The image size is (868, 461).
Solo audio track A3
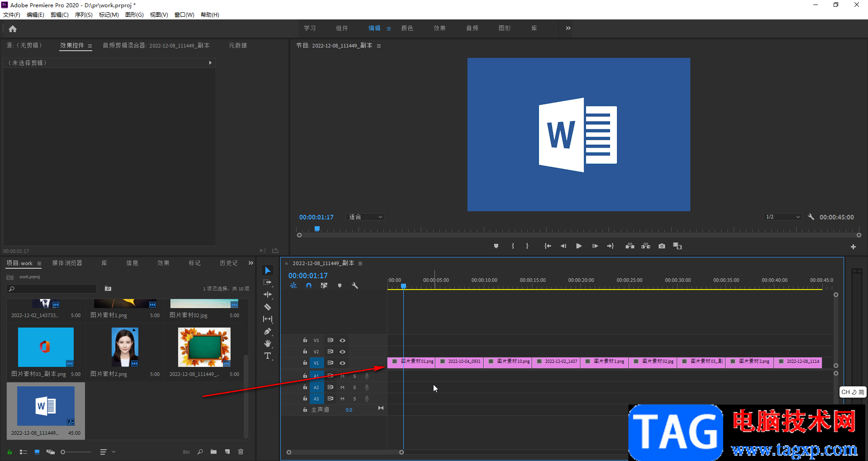pos(354,399)
